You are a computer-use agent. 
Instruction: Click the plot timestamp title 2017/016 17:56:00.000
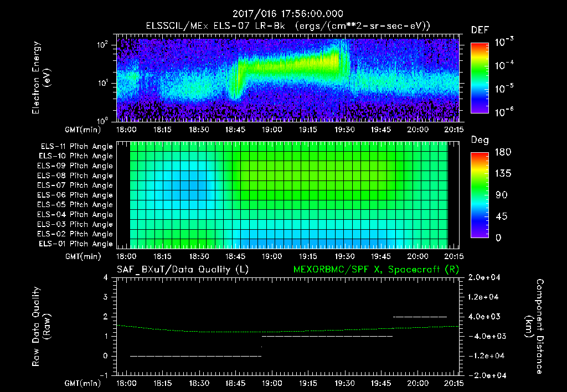pos(287,14)
